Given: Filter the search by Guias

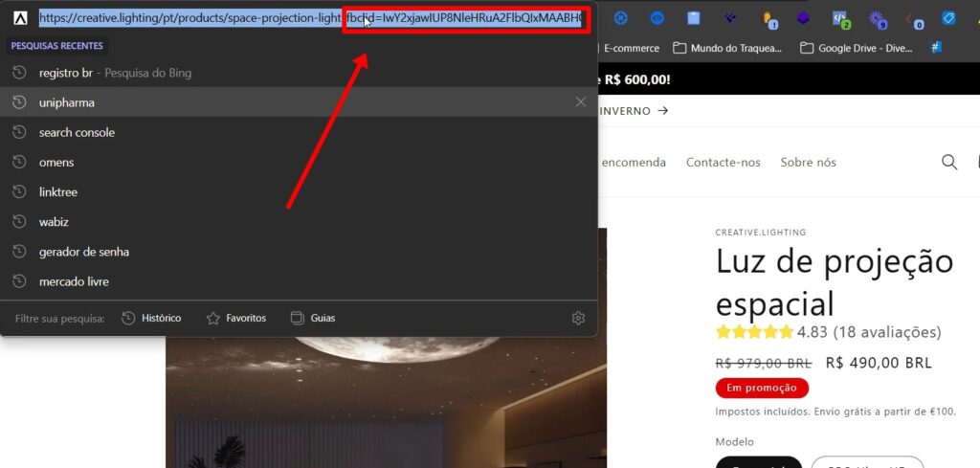Looking at the screenshot, I should 313,318.
